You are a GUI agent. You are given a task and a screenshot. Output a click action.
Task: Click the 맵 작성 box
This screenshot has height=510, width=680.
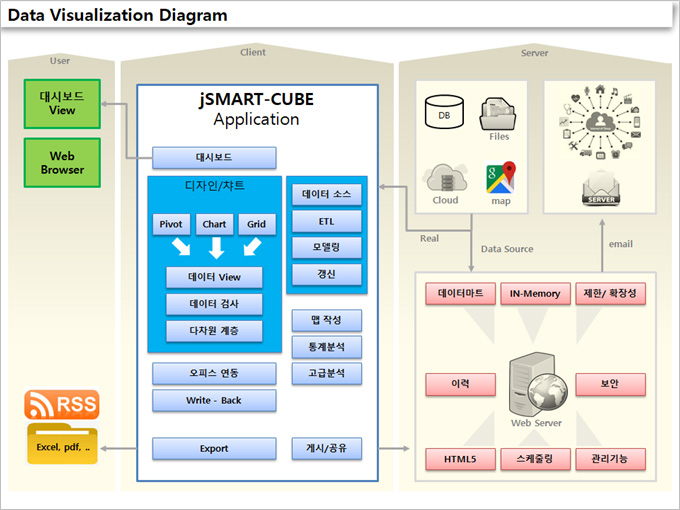coord(327,320)
